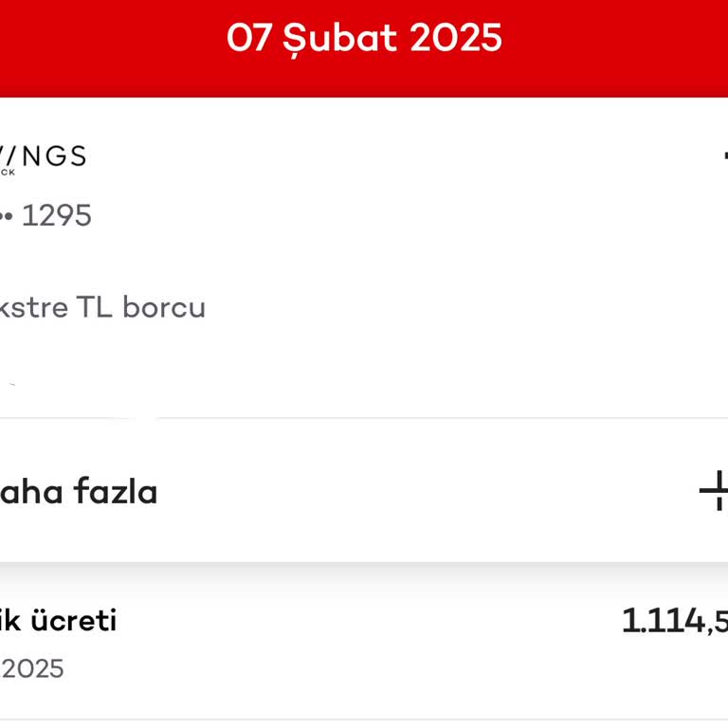Tap the 'fazla' text label
This screenshot has width=728, height=728.
click(x=117, y=492)
